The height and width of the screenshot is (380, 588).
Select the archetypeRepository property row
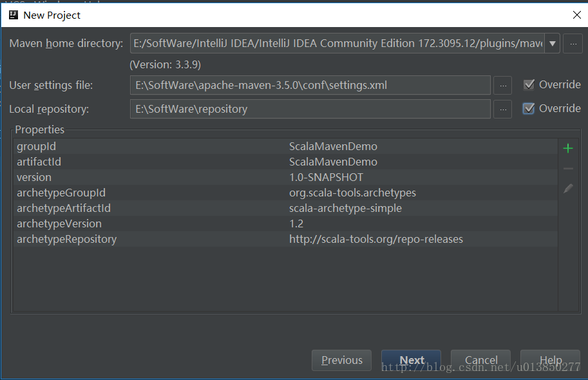click(x=285, y=239)
